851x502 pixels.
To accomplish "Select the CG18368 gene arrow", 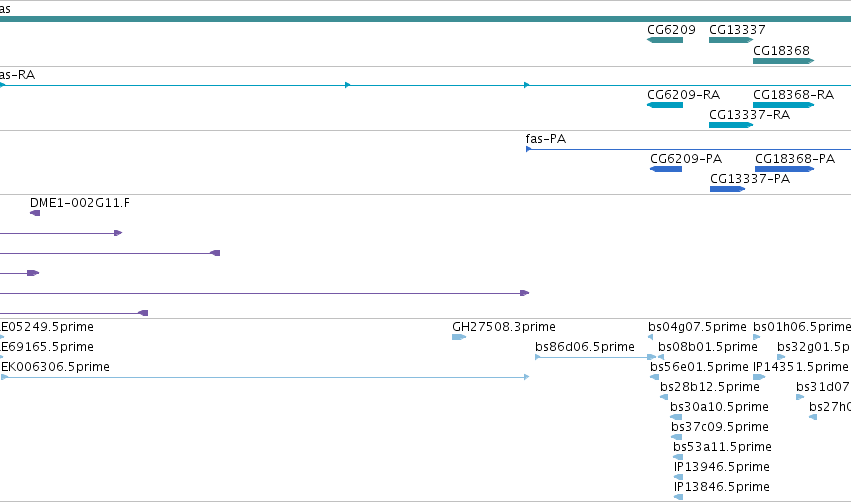I will 784,61.
